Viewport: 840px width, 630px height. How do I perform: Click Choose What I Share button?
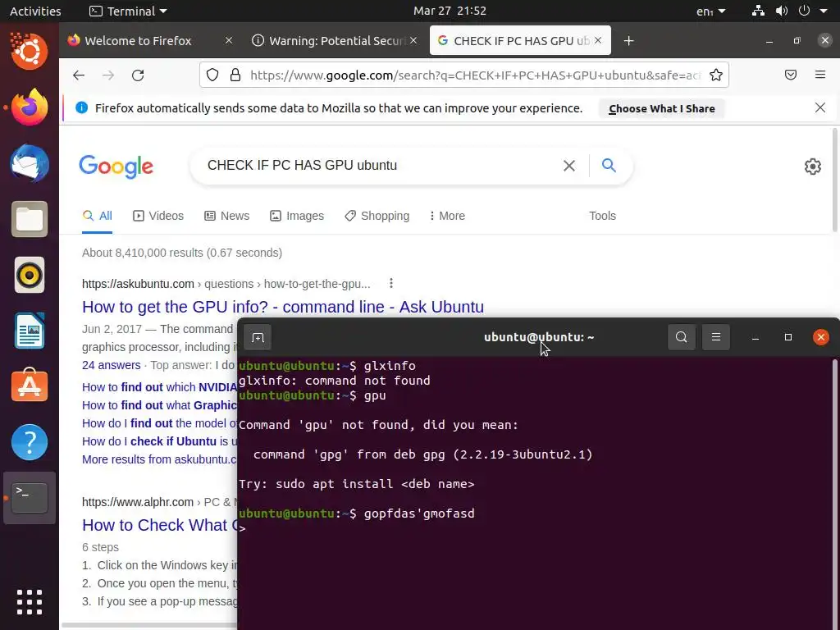[662, 109]
